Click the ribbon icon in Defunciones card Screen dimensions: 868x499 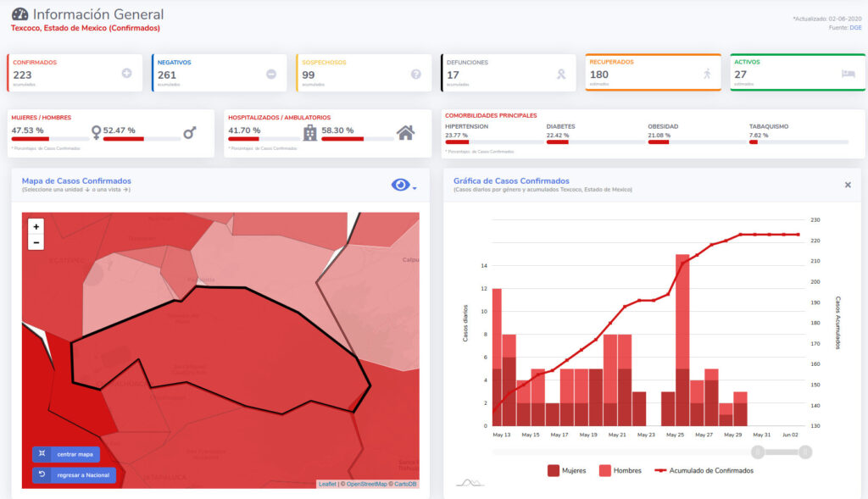coord(560,74)
